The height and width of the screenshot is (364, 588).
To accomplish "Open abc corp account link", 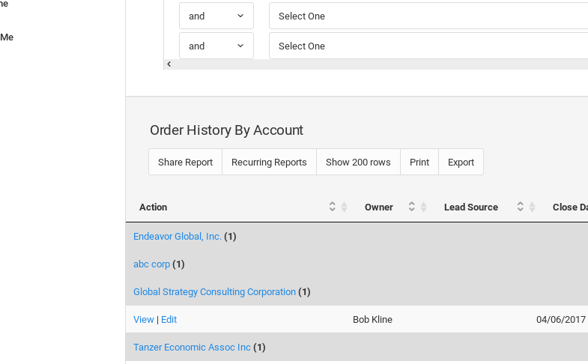I will pos(151,264).
